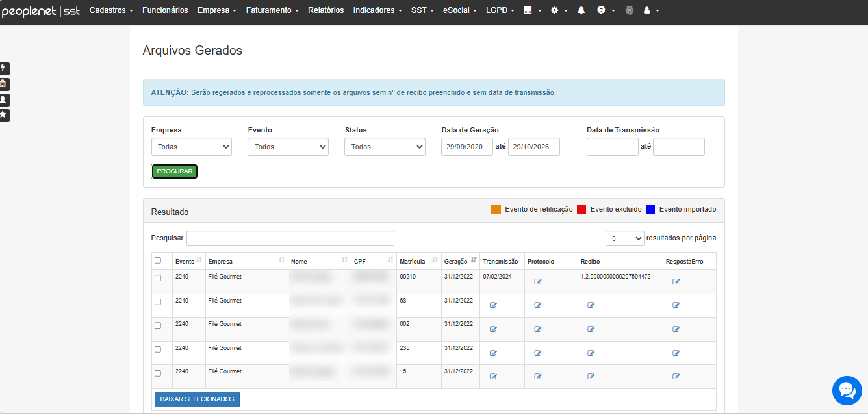Expand the LGPD menu
The image size is (868, 415).
(500, 10)
